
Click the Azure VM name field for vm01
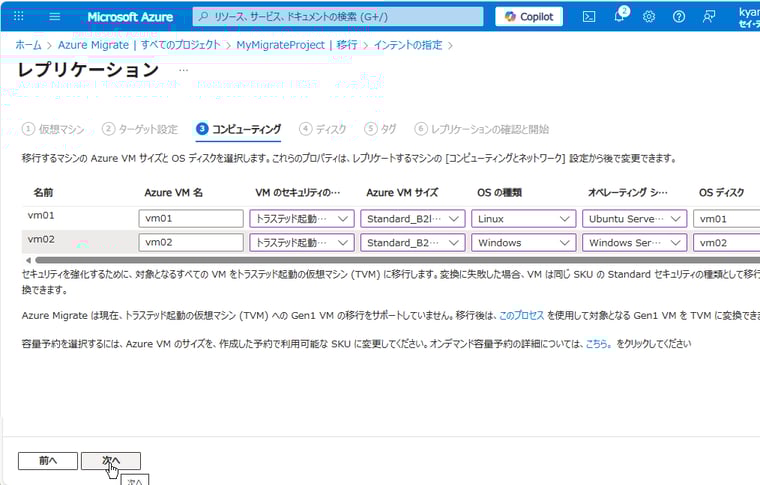point(191,219)
